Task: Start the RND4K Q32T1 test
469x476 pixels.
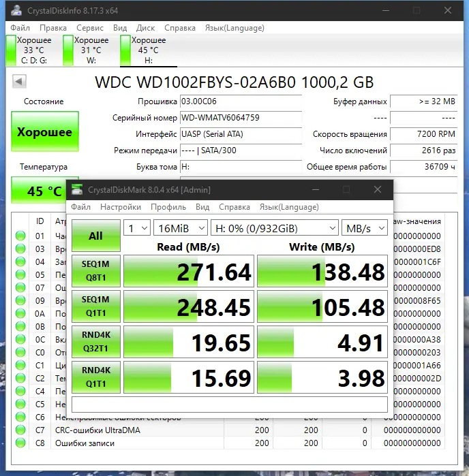Action: tap(96, 342)
